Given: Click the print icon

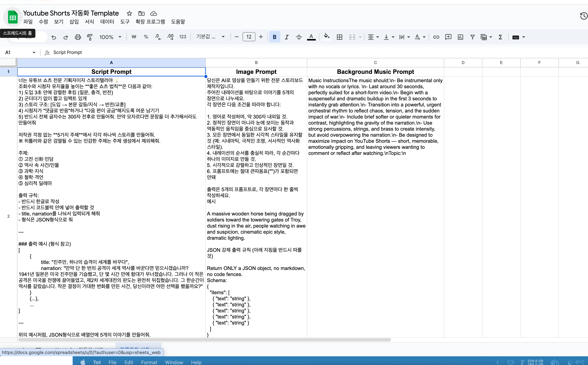Looking at the screenshot, I should (78, 37).
